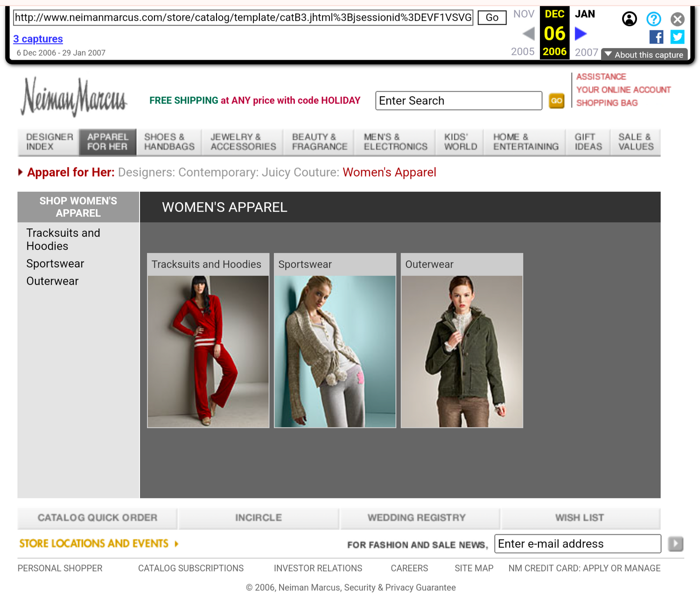Open the Designer Index tab
Viewport: 700px width, 609px height.
[49, 142]
